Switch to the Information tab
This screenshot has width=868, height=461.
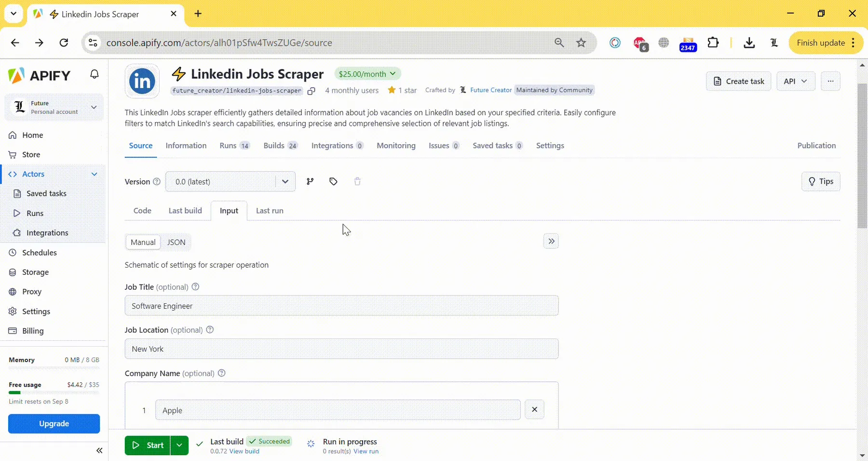186,146
